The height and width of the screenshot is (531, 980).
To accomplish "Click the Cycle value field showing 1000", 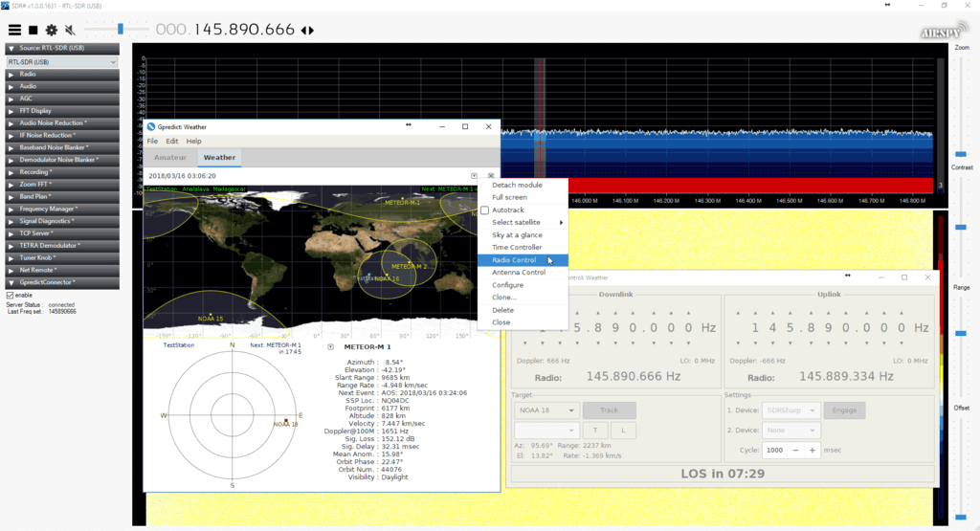I will point(775,450).
